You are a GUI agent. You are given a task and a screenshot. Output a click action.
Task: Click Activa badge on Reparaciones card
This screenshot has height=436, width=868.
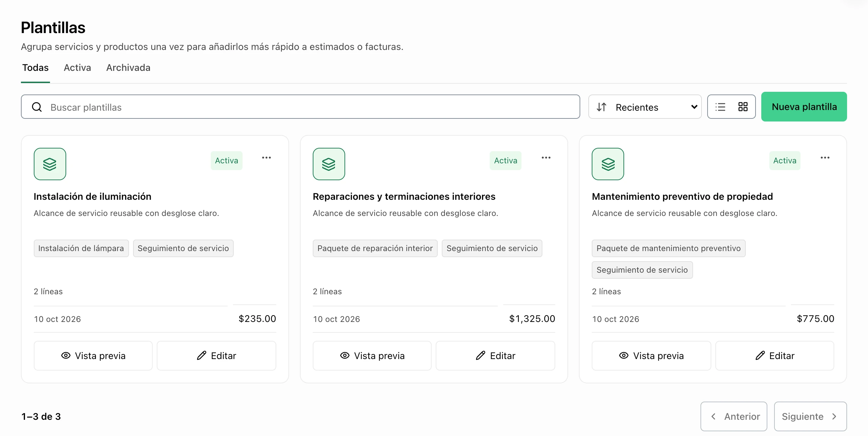pos(506,161)
